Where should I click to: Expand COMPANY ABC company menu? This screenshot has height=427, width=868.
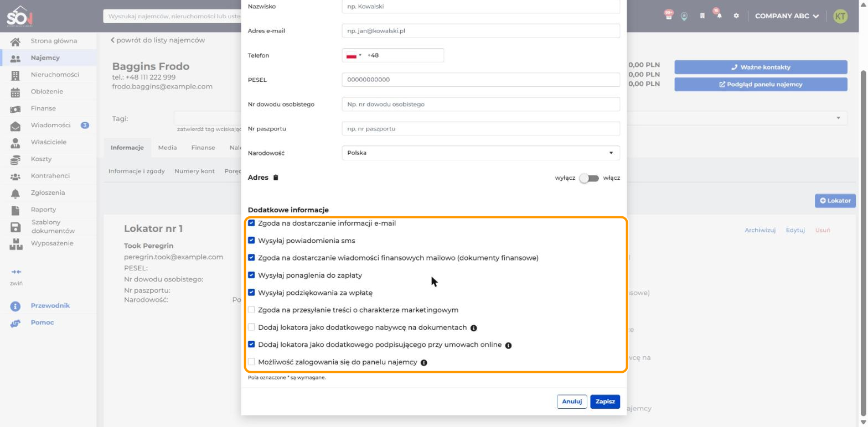pos(787,16)
